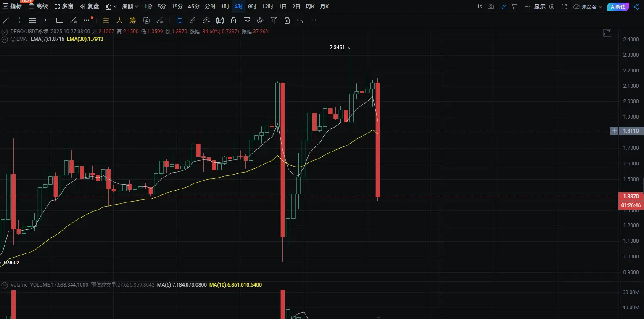This screenshot has height=319, width=644.
Task: Click the MA(10) volume label
Action: coord(235,285)
